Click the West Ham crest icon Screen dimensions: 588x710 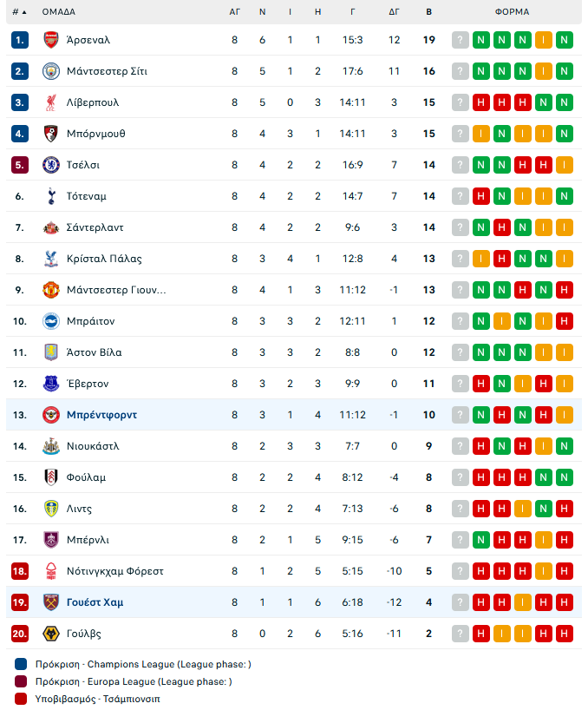tap(50, 602)
